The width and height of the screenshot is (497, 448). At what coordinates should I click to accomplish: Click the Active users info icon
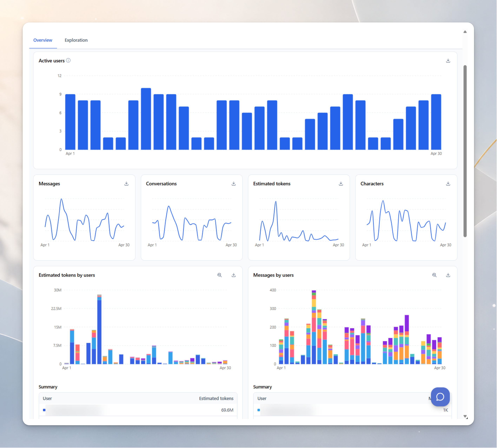click(x=68, y=60)
